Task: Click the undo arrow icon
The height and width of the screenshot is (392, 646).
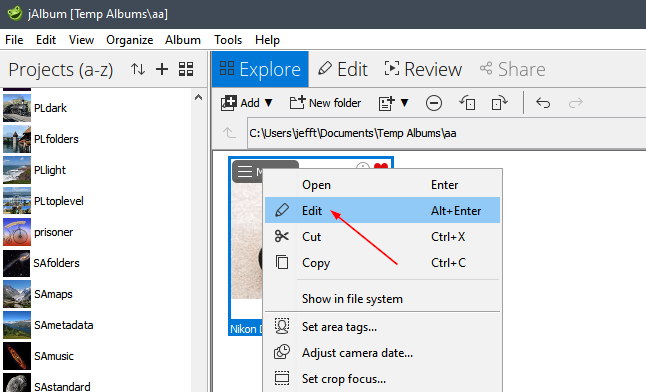Action: (x=543, y=103)
